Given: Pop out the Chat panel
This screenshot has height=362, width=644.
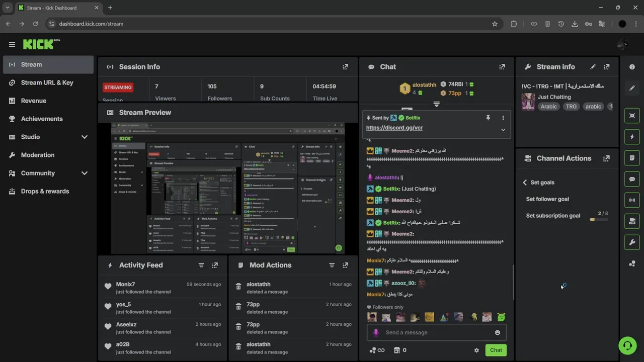Looking at the screenshot, I should click(x=502, y=67).
